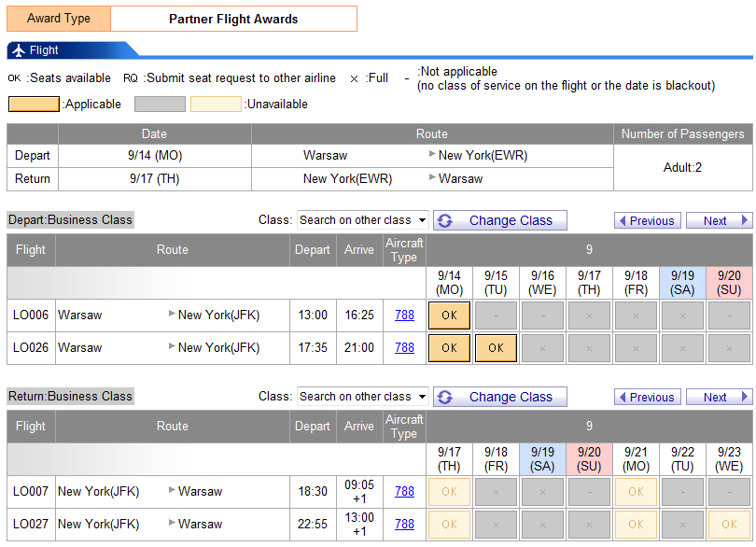Click the airplane icon on Flight tab

tap(19, 50)
